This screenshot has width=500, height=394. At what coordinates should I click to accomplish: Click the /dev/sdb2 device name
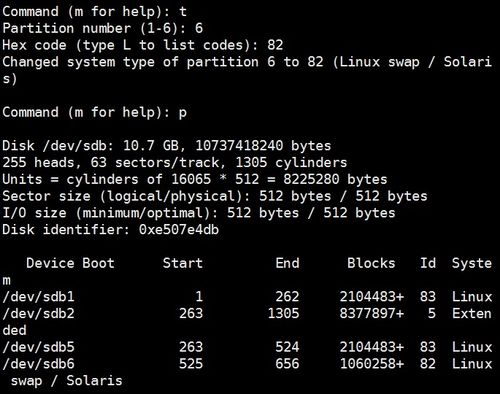(x=38, y=313)
